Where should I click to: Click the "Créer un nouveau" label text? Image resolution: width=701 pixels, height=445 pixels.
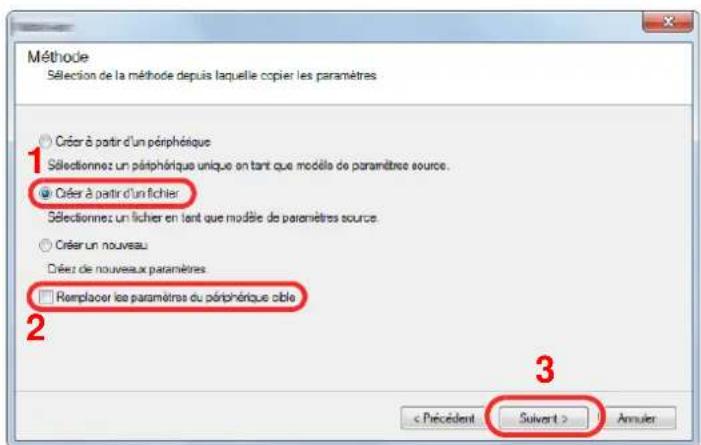point(101,245)
